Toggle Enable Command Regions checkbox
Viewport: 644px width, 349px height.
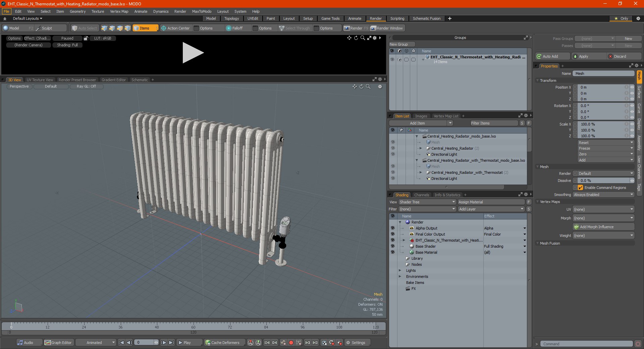click(580, 188)
